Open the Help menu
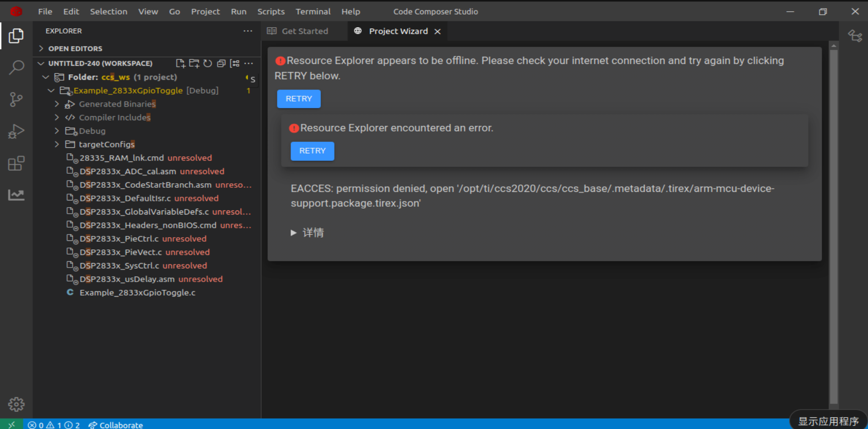This screenshot has height=429, width=868. (350, 11)
